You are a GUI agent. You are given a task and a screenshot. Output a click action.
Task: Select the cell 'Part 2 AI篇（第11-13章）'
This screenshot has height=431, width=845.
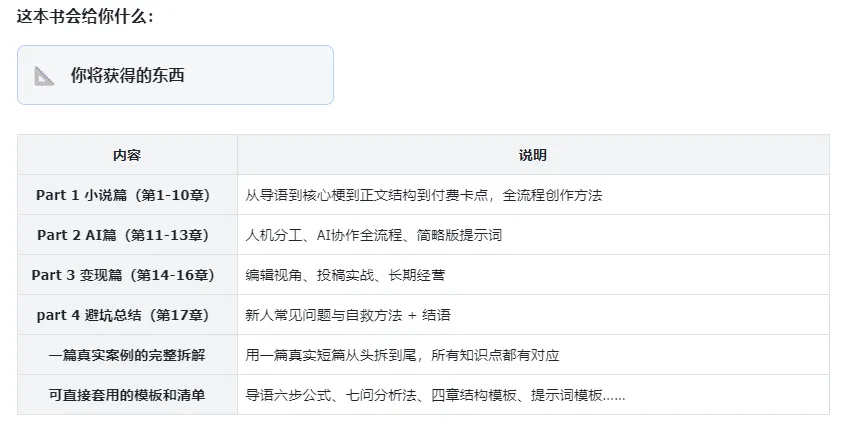(x=127, y=235)
